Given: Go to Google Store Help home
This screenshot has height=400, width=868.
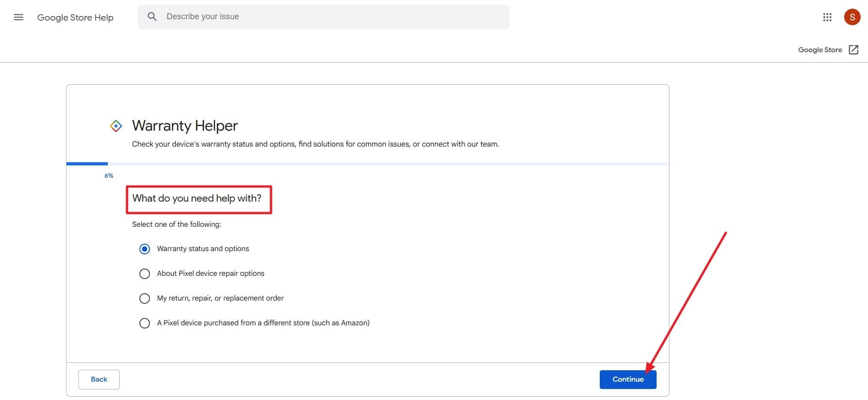Looking at the screenshot, I should click(x=75, y=17).
